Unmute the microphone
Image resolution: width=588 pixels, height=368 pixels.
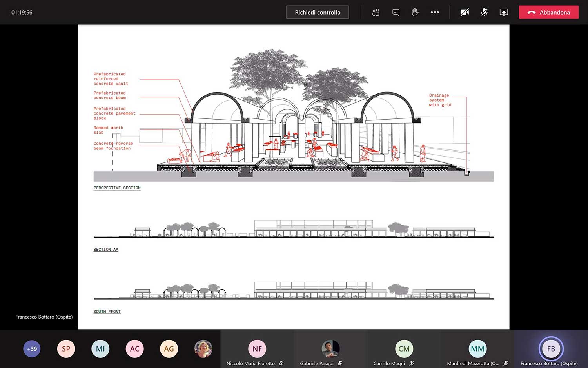[484, 13]
